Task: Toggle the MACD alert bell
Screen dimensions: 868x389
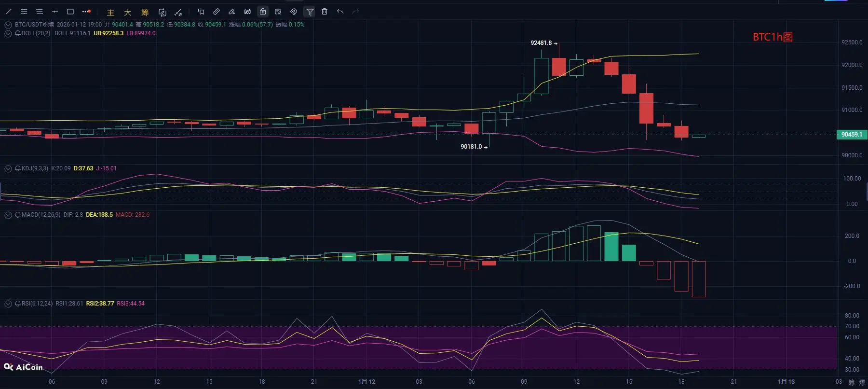Action: pyautogui.click(x=18, y=215)
